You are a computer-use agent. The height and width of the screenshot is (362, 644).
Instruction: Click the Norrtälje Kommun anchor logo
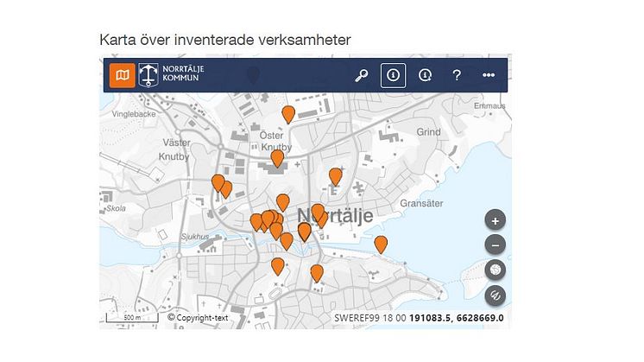[x=150, y=76]
